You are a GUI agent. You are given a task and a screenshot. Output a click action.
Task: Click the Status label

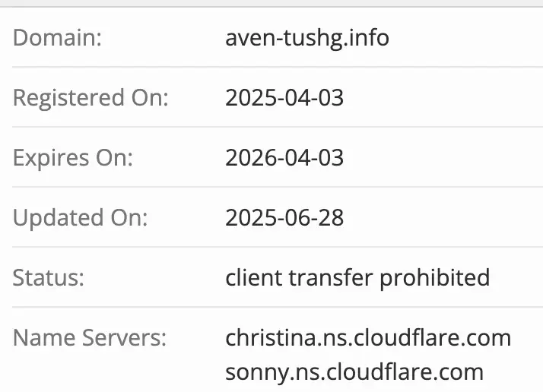(49, 277)
